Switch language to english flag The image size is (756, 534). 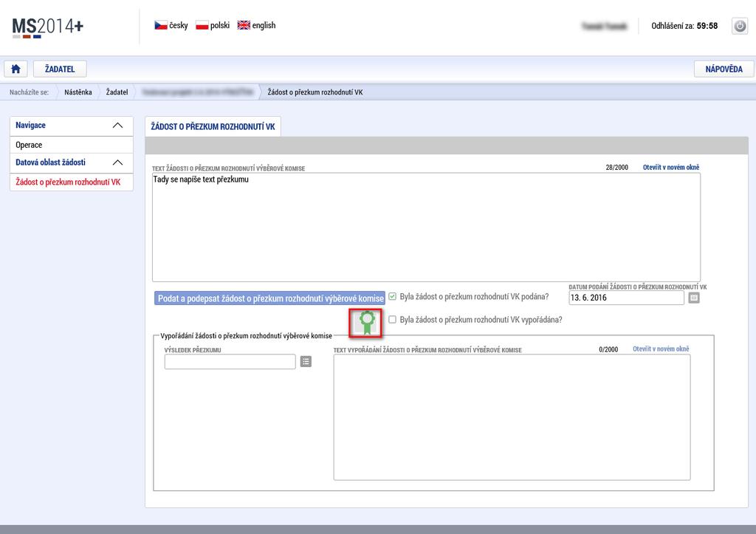pyautogui.click(x=244, y=25)
